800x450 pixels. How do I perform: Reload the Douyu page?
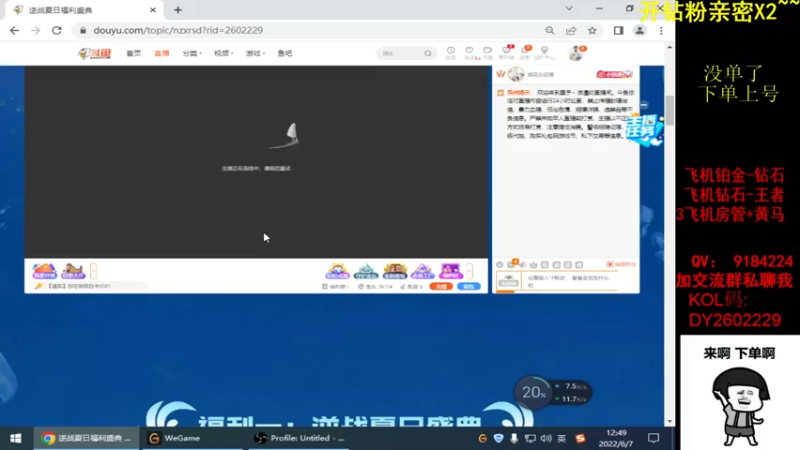pos(57,31)
